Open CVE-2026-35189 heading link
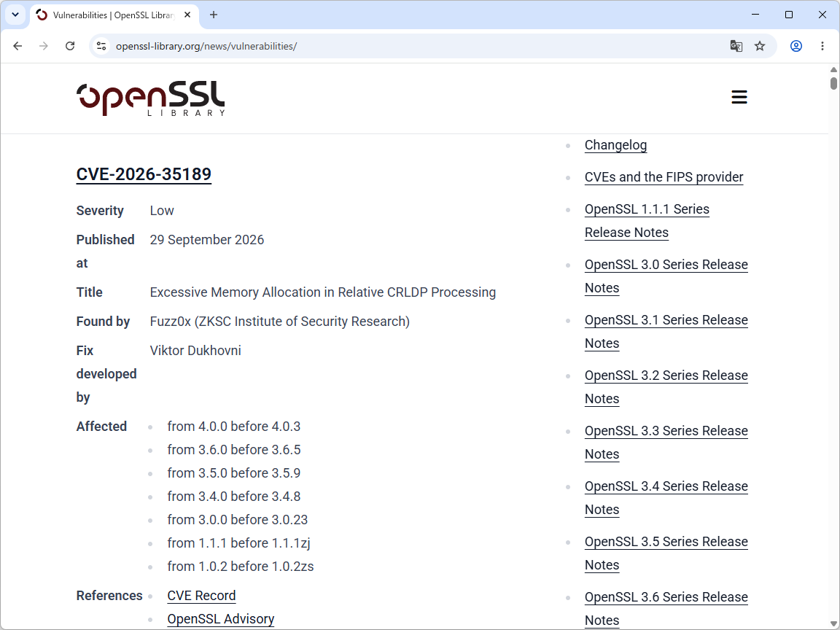The width and height of the screenshot is (840, 630). click(x=144, y=174)
